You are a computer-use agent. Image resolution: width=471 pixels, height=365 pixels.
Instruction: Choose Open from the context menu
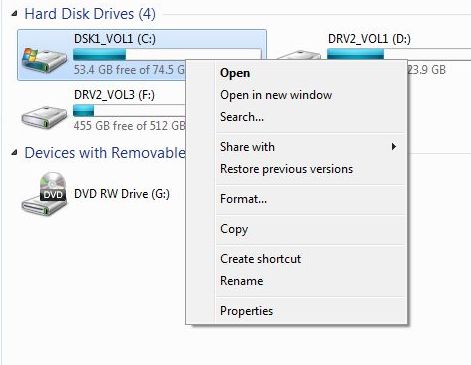[x=235, y=73]
